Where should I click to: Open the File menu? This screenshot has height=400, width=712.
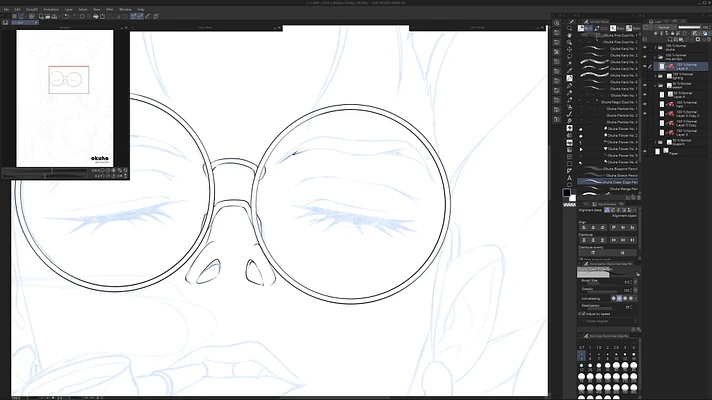[x=6, y=9]
